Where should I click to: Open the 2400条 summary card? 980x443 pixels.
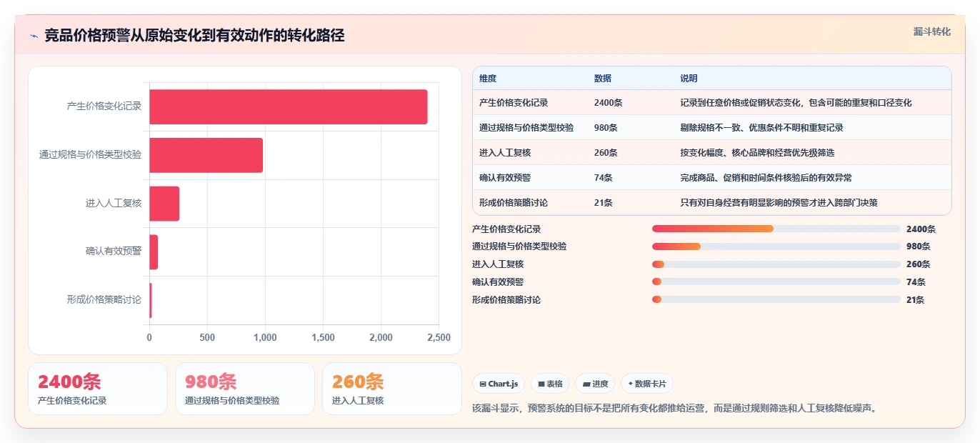98,389
